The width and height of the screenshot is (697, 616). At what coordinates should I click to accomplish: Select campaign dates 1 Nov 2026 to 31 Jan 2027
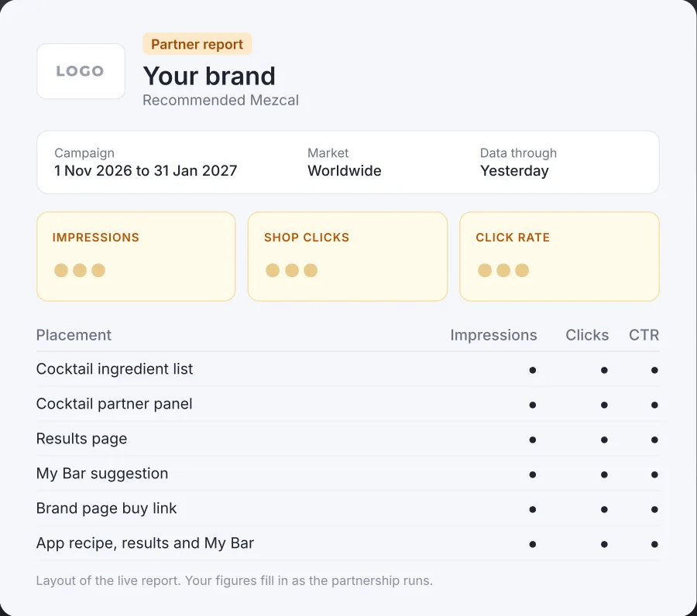coord(146,170)
